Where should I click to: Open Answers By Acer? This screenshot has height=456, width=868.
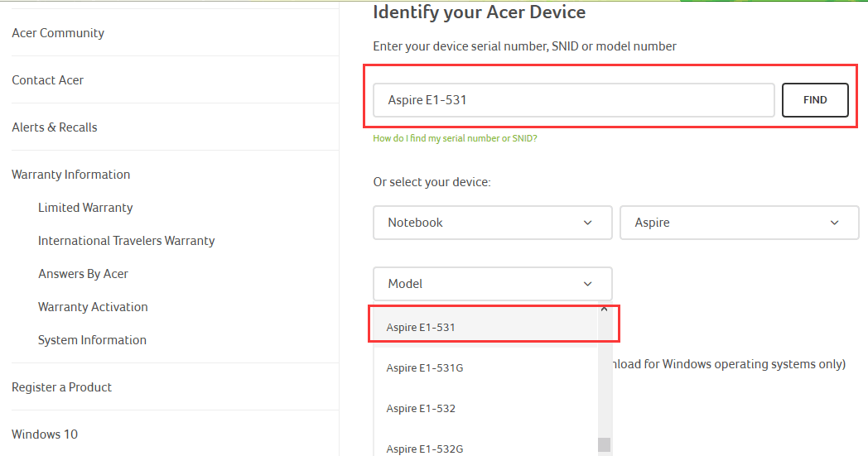click(83, 274)
